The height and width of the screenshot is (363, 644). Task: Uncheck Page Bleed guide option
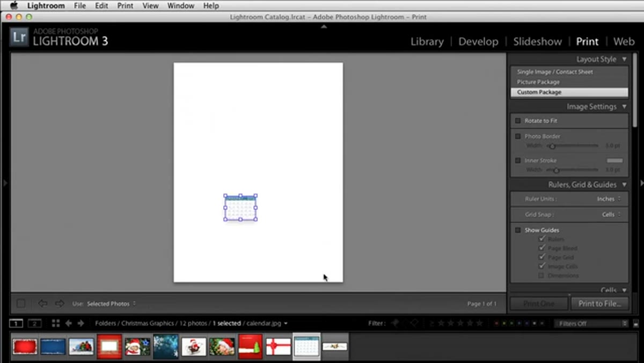tap(541, 248)
